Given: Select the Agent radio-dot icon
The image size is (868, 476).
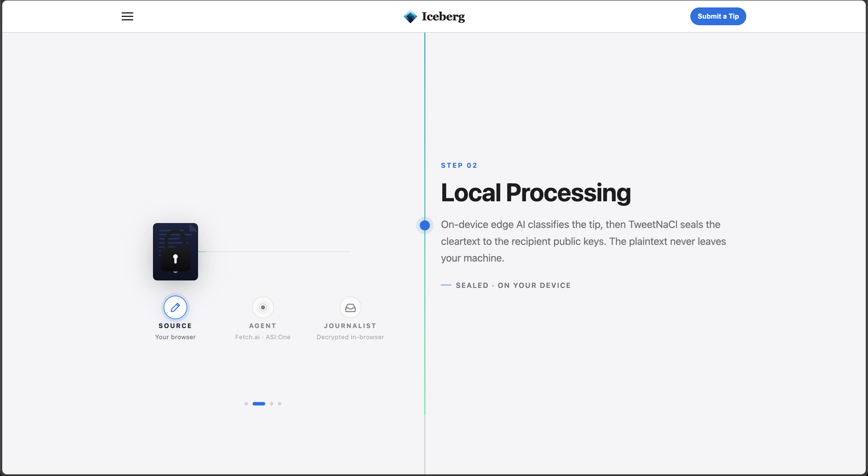Looking at the screenshot, I should pos(263,307).
